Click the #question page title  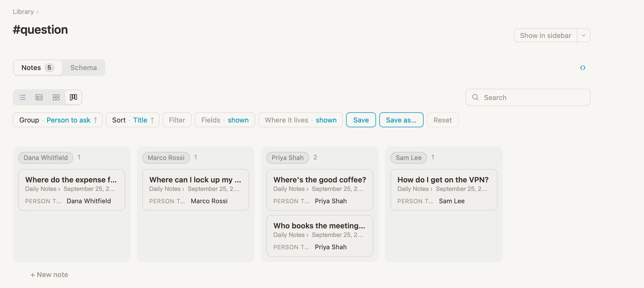point(40,29)
